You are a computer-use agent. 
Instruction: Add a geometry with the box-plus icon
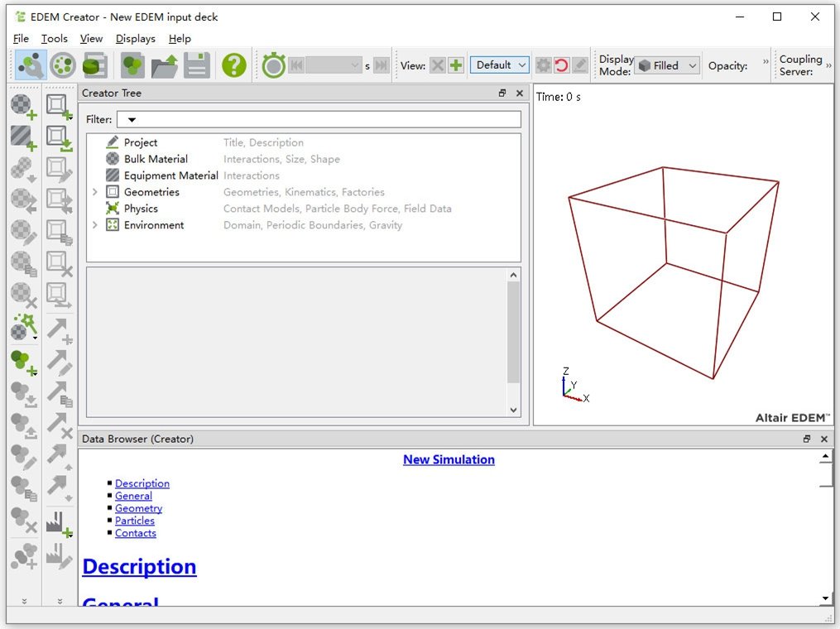[59, 106]
